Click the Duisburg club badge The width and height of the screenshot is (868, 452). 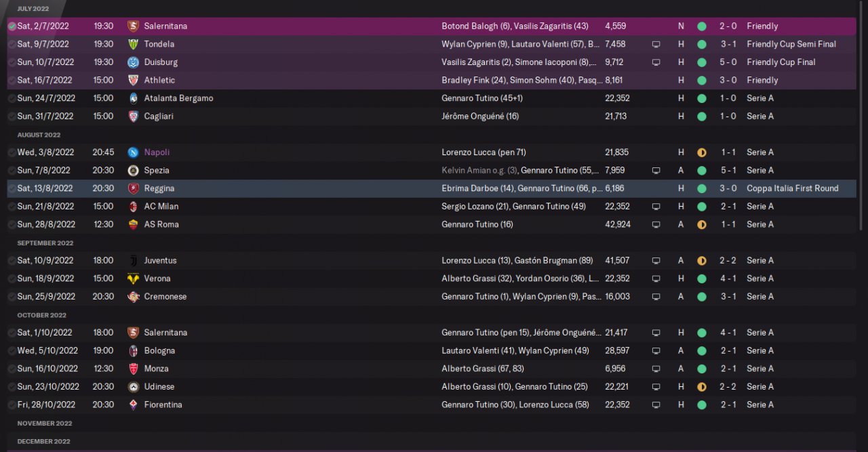click(133, 62)
